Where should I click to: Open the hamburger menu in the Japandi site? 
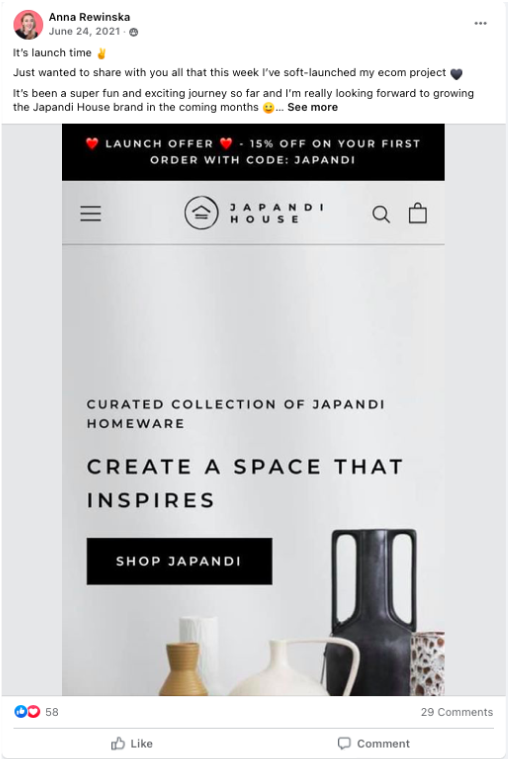point(91,213)
